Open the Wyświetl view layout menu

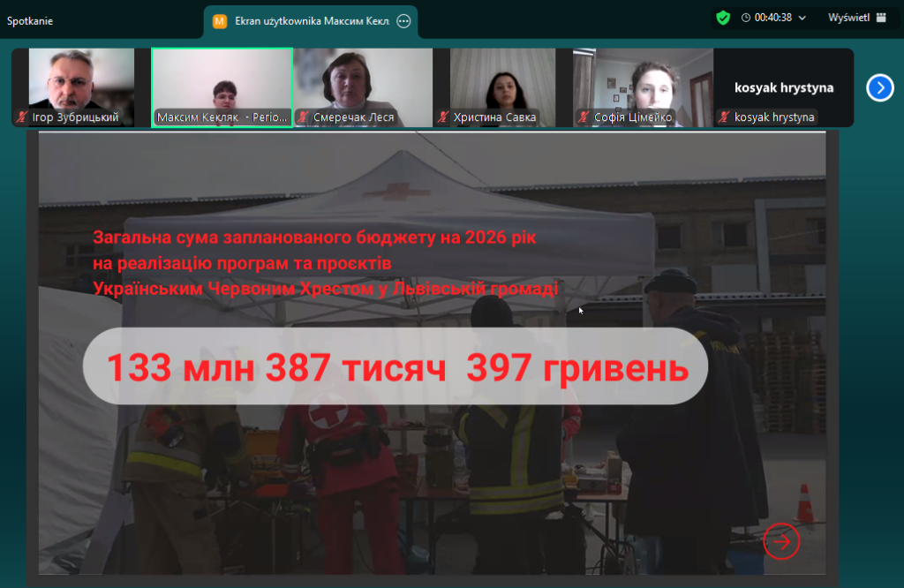click(x=856, y=18)
